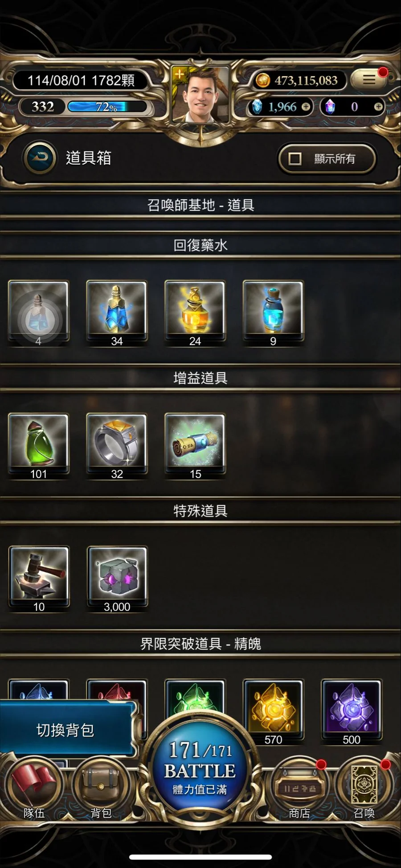This screenshot has width=401, height=868.
Task: Open the hamburger menu icon
Action: coord(368,80)
